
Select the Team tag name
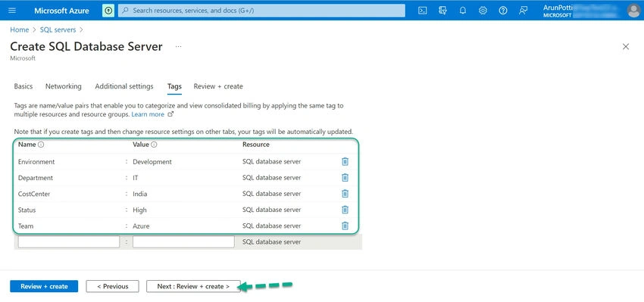(26, 226)
